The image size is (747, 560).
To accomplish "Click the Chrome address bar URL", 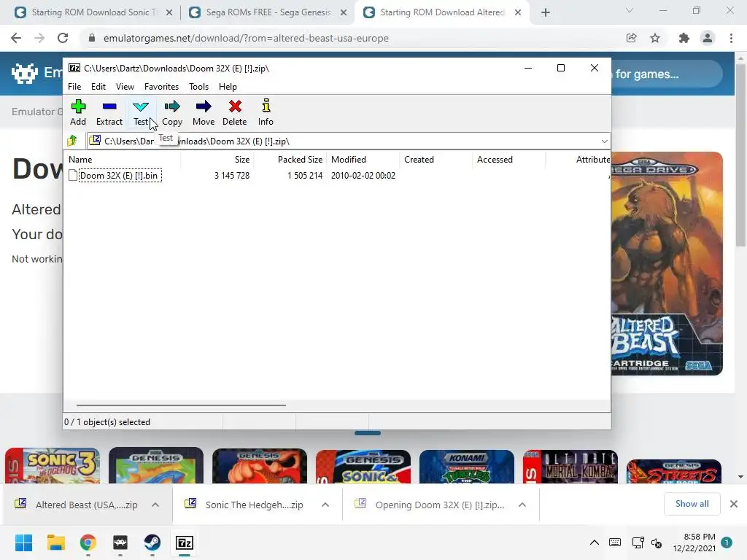I will 246,38.
